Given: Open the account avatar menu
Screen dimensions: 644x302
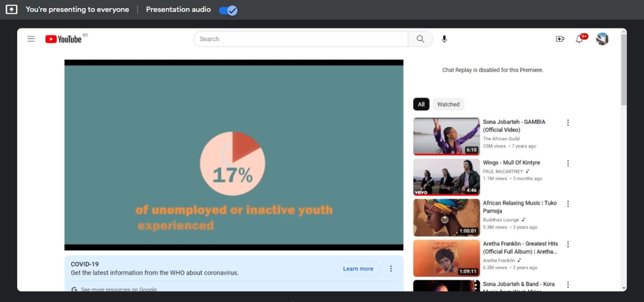Looking at the screenshot, I should pyautogui.click(x=602, y=39).
